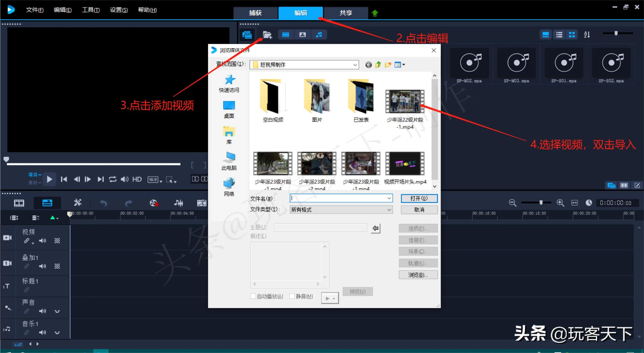Open the 文件类型 format dropdown
The image size is (644, 353).
tap(389, 210)
